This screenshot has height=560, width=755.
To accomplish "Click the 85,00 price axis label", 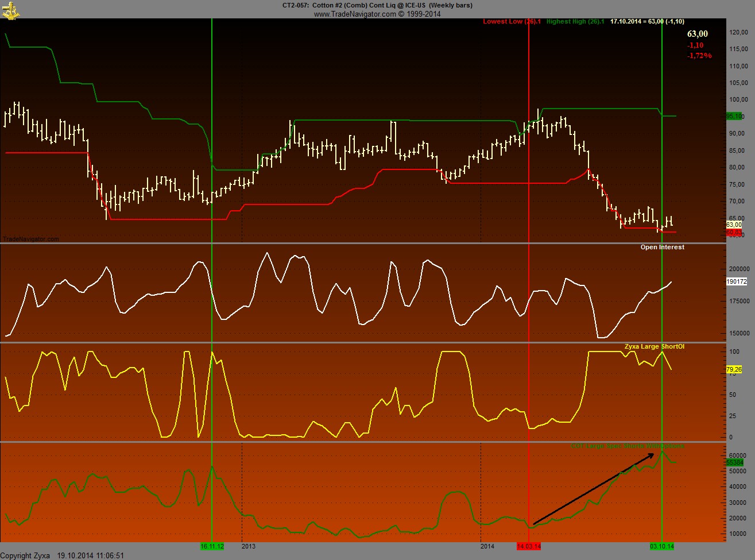I will [x=737, y=151].
